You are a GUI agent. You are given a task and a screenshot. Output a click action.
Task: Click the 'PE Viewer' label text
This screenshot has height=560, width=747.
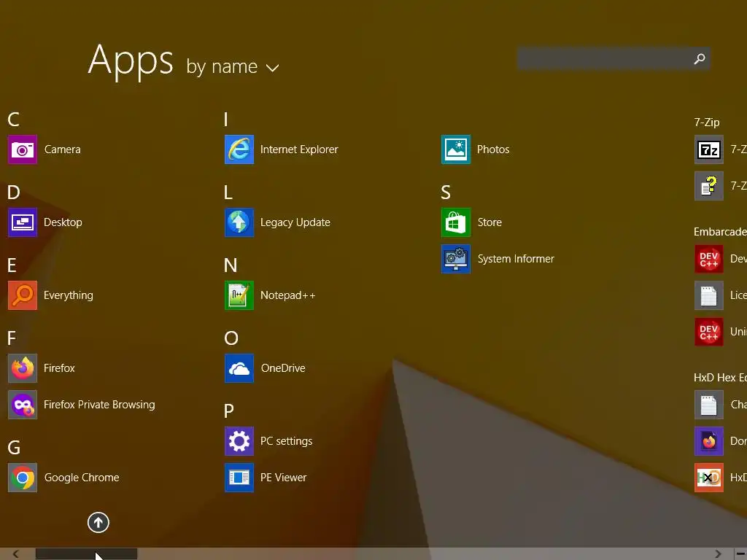(x=284, y=478)
